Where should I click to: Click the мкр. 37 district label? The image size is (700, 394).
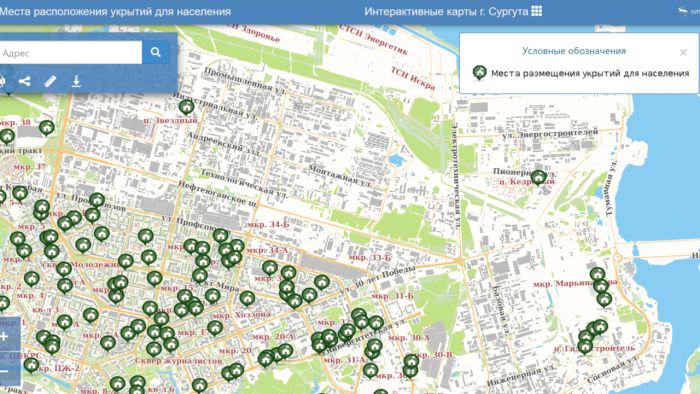[29, 167]
